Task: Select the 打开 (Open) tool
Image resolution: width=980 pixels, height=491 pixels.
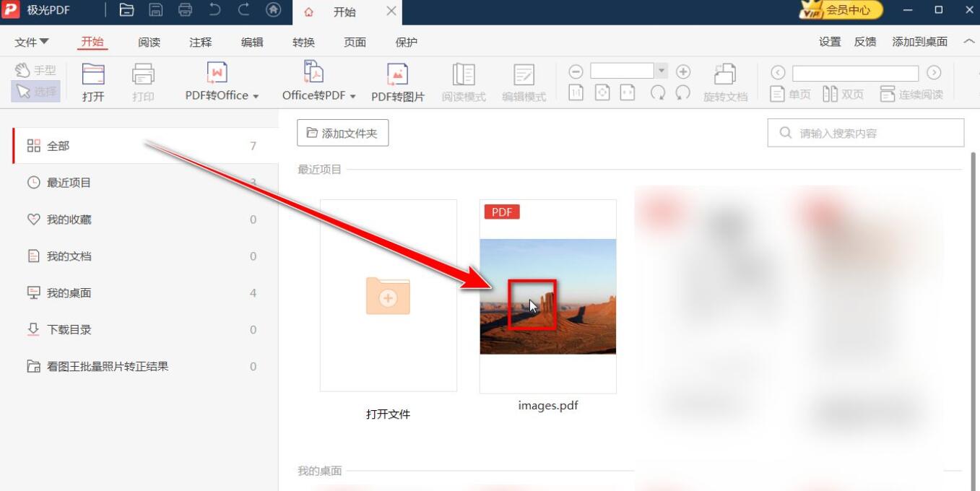Action: (x=92, y=81)
